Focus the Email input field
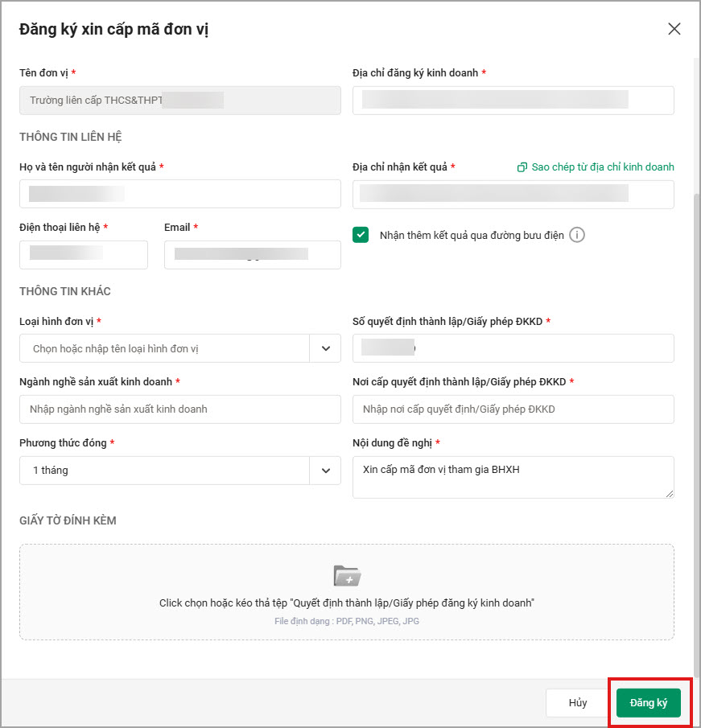Screen dimensions: 701x728 coord(252,254)
